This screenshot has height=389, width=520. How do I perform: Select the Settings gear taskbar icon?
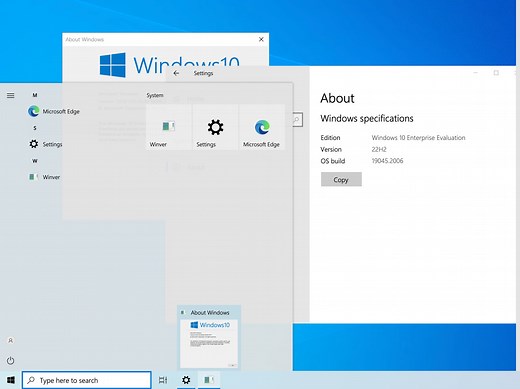point(186,380)
